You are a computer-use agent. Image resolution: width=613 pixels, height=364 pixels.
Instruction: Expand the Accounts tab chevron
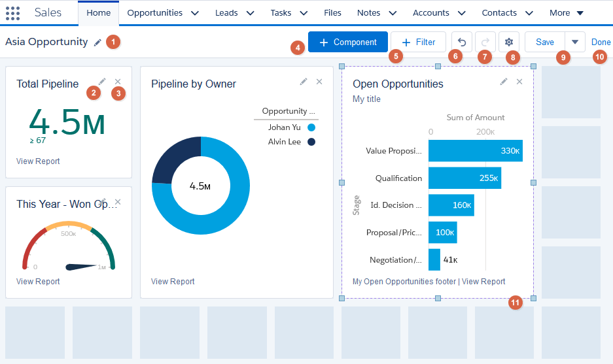pos(462,13)
